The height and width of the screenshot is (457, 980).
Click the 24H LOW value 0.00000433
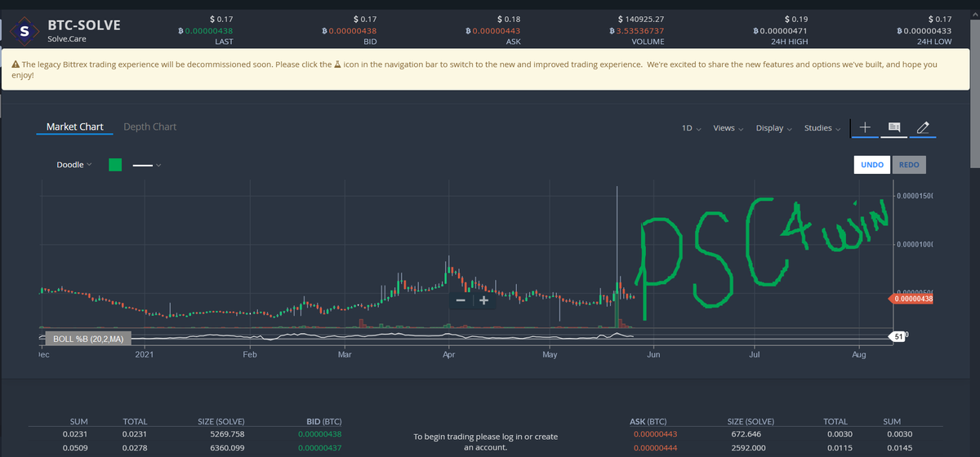pyautogui.click(x=923, y=31)
